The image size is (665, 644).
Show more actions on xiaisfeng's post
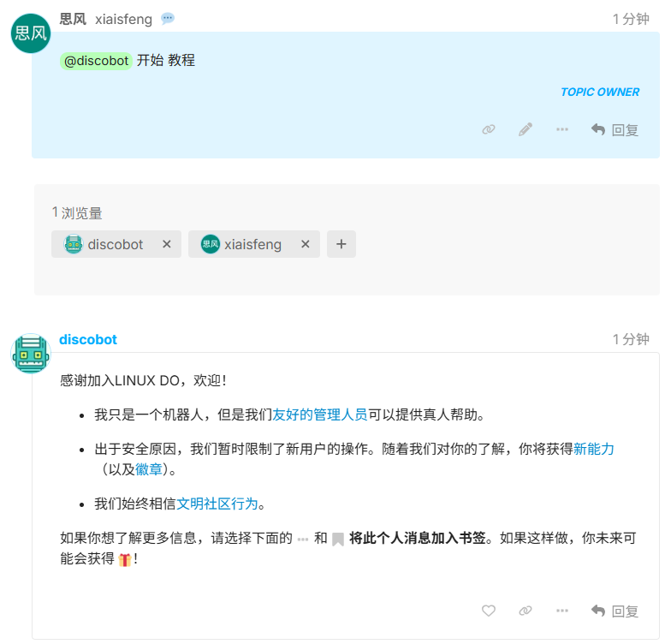(562, 129)
